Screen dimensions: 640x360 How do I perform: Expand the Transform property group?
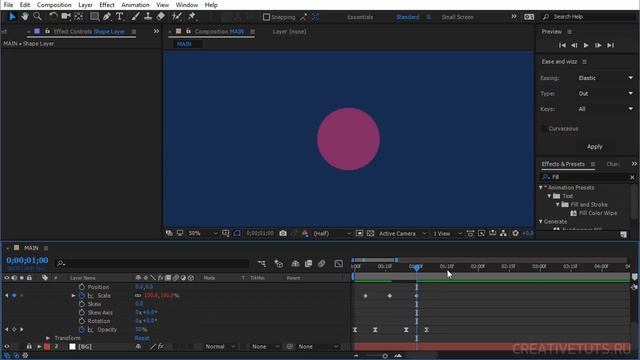coord(48,338)
